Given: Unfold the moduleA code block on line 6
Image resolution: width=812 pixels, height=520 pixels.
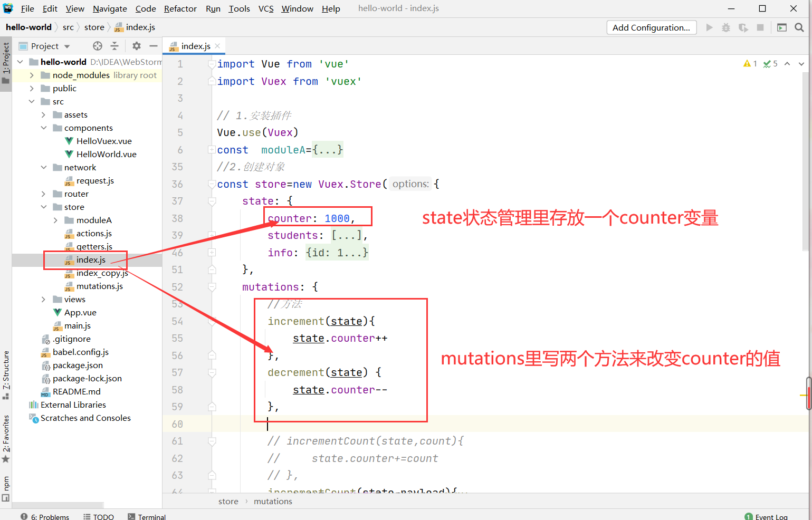Looking at the screenshot, I should click(212, 150).
